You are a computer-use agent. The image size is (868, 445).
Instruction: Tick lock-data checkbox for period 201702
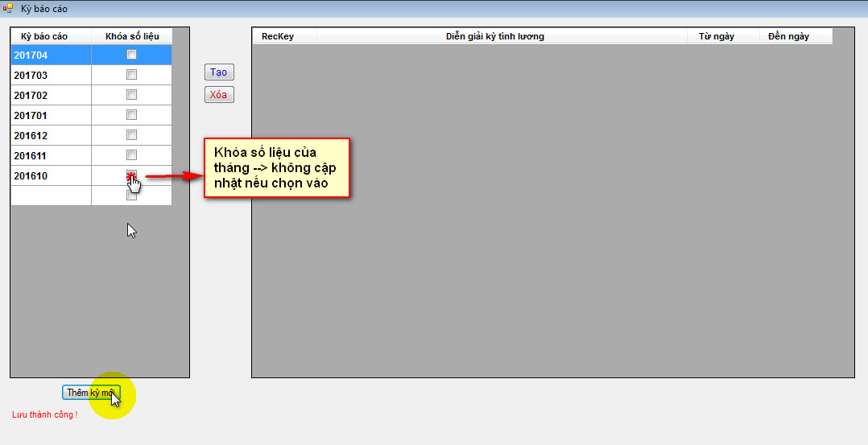click(131, 95)
